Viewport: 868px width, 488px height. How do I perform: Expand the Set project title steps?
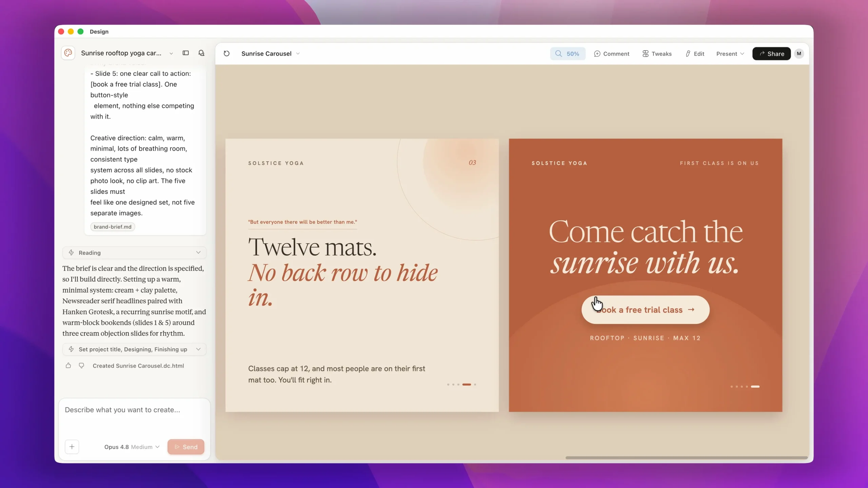point(134,349)
